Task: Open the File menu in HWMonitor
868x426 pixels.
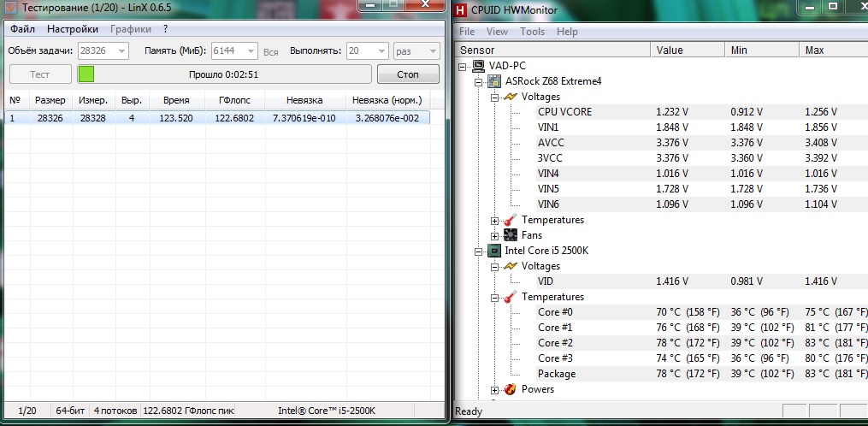Action: 467,32
